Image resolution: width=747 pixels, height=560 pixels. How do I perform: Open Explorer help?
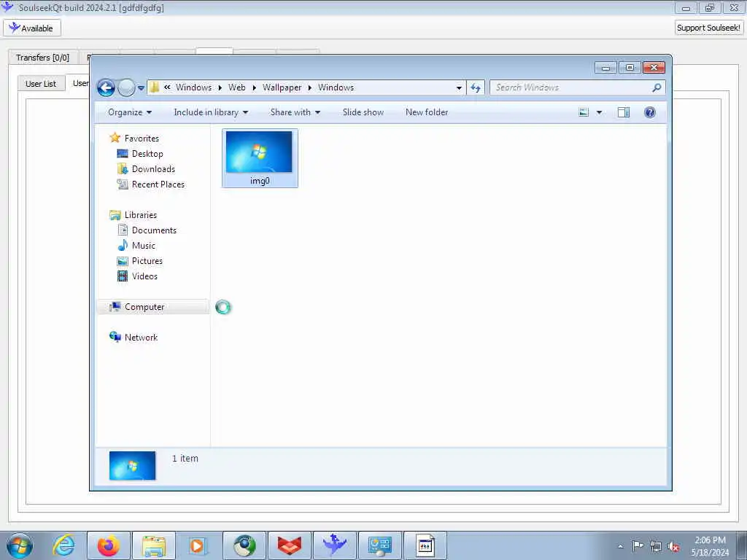[x=650, y=112]
